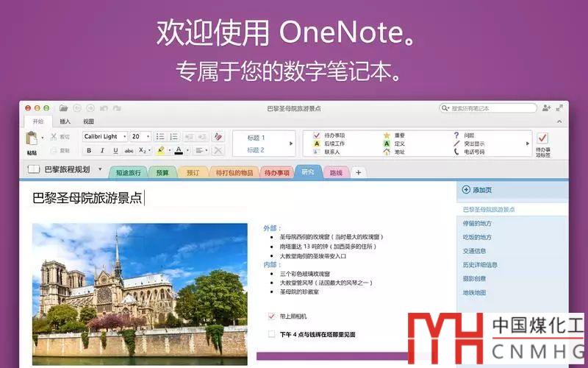The height and width of the screenshot is (368, 588).
Task: Increase the paragraph indent
Action: point(202,136)
